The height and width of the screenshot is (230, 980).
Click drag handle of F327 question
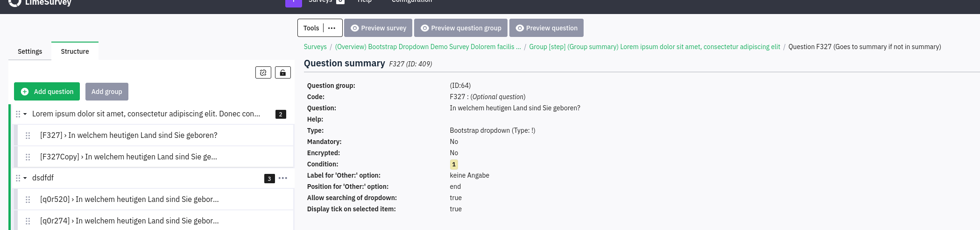(28, 136)
